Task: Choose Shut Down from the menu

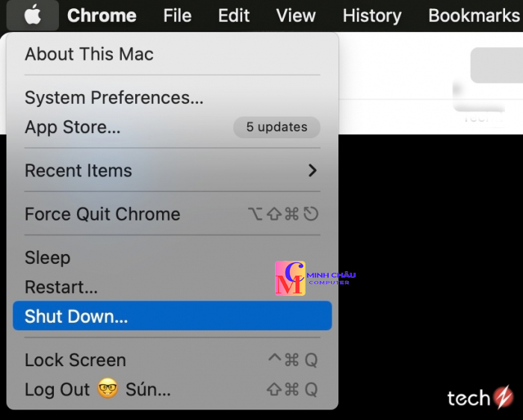Action: click(76, 316)
